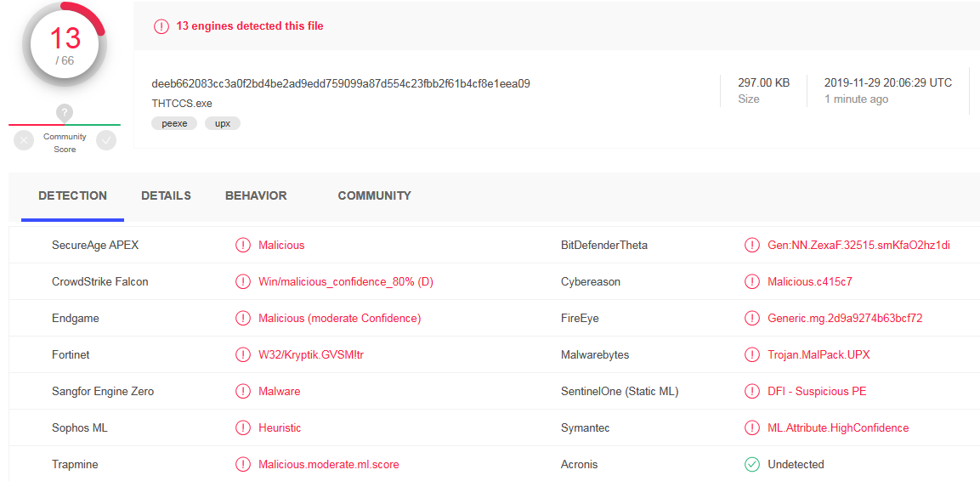Click the alert icon next to Symantec ML.Attribute.HighConfidence
Viewport: 980px width, 481px height.
pos(752,428)
